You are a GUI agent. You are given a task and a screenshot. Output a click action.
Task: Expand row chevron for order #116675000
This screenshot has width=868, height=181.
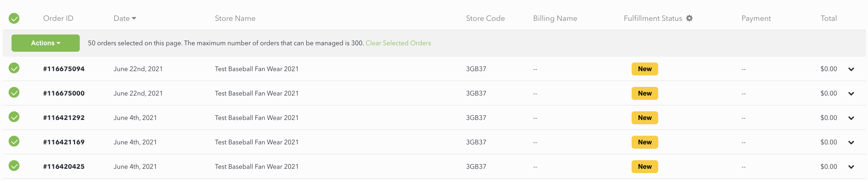coord(851,94)
